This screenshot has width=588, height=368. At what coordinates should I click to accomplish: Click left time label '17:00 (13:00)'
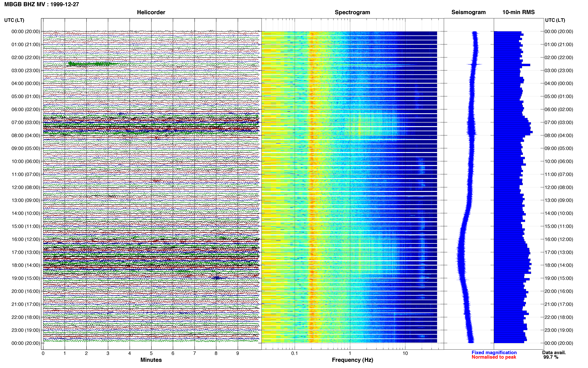click(26, 252)
